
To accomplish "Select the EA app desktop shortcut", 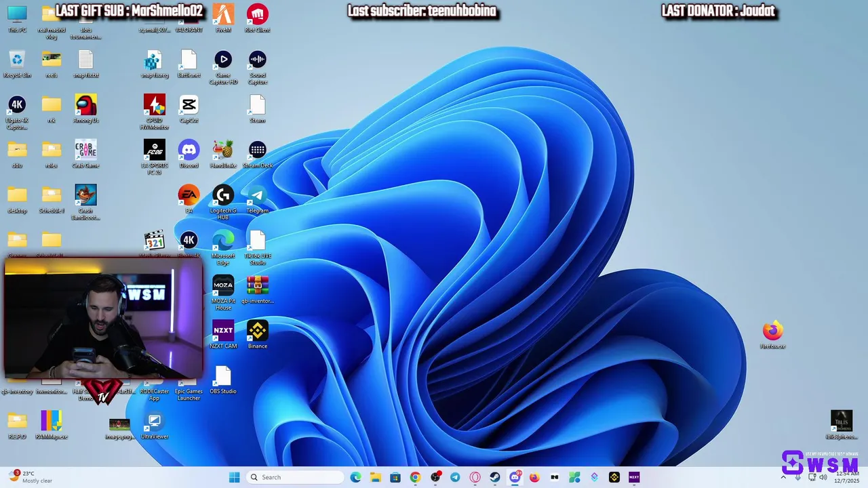I will (x=189, y=199).
